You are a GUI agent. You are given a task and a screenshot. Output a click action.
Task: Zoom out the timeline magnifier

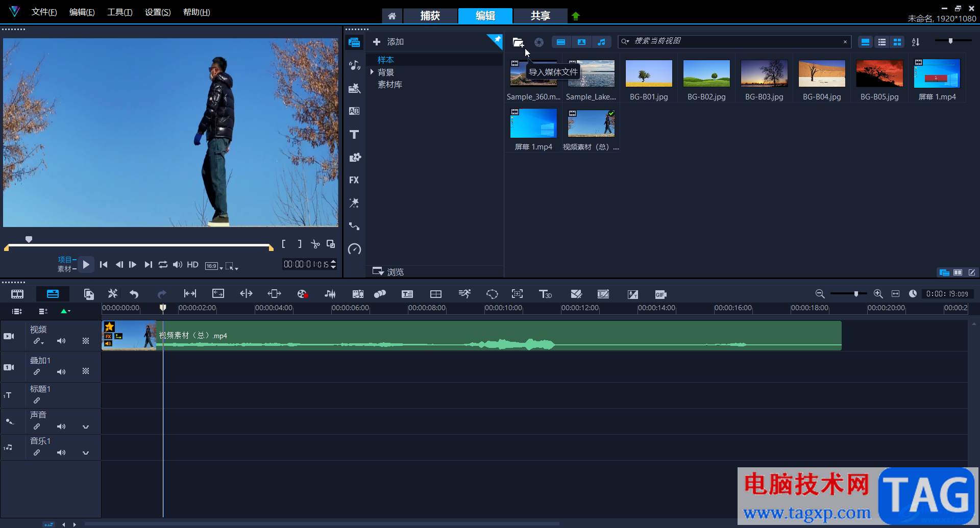[x=820, y=294]
